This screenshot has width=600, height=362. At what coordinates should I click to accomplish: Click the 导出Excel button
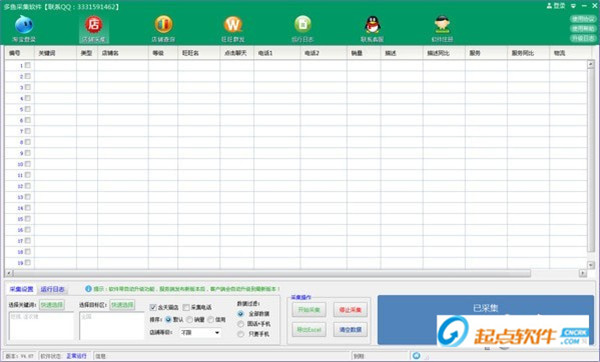click(309, 329)
